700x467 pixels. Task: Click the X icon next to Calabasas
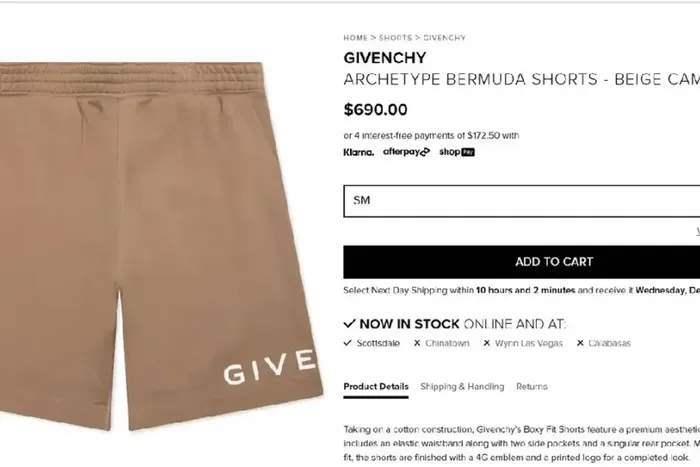tap(580, 343)
